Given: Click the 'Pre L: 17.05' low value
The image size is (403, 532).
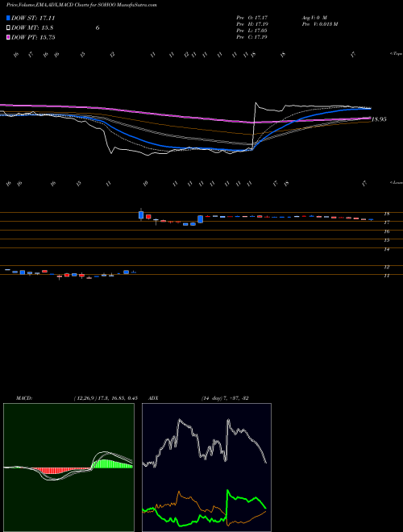Looking at the screenshot, I should [x=252, y=30].
